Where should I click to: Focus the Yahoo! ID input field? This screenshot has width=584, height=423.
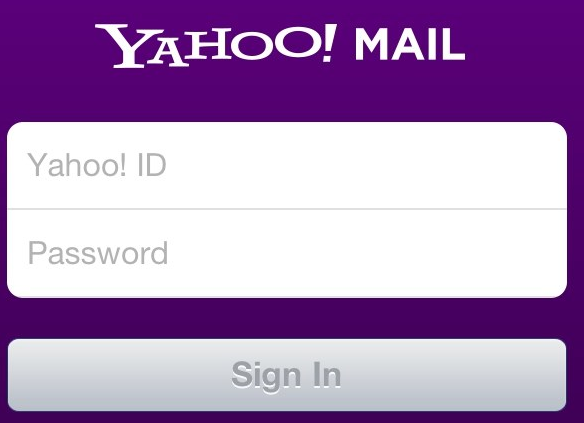pyautogui.click(x=287, y=165)
